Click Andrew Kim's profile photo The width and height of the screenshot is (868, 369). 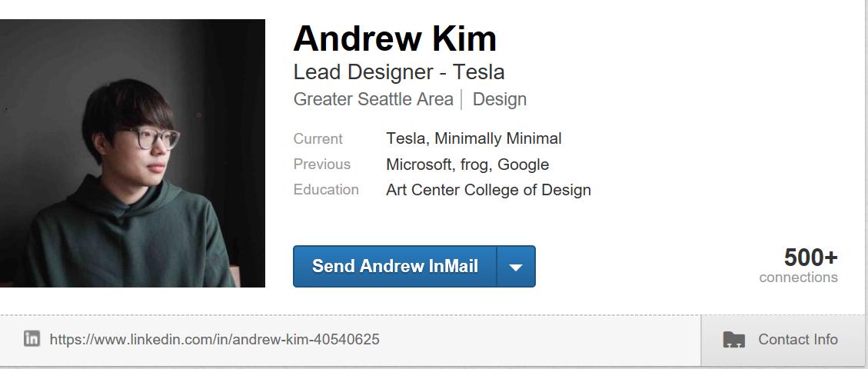click(x=132, y=153)
